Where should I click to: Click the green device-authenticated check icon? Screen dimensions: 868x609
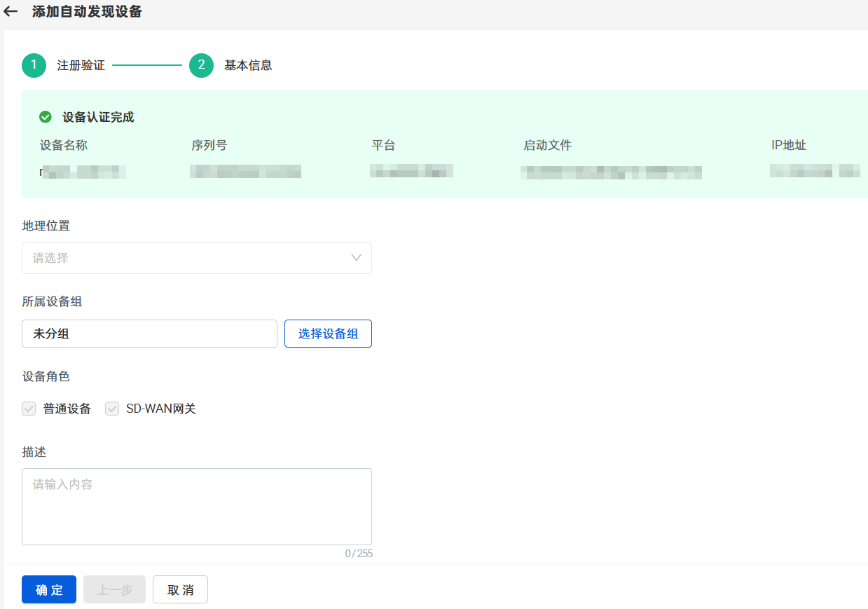46,117
